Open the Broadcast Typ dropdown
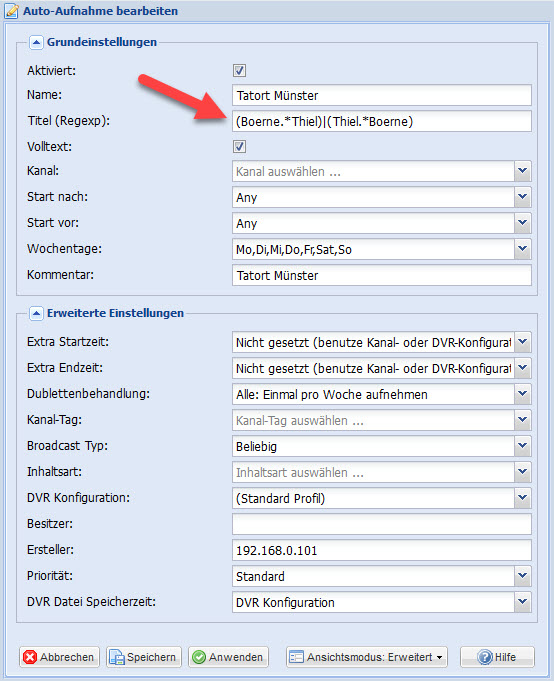 [x=522, y=446]
